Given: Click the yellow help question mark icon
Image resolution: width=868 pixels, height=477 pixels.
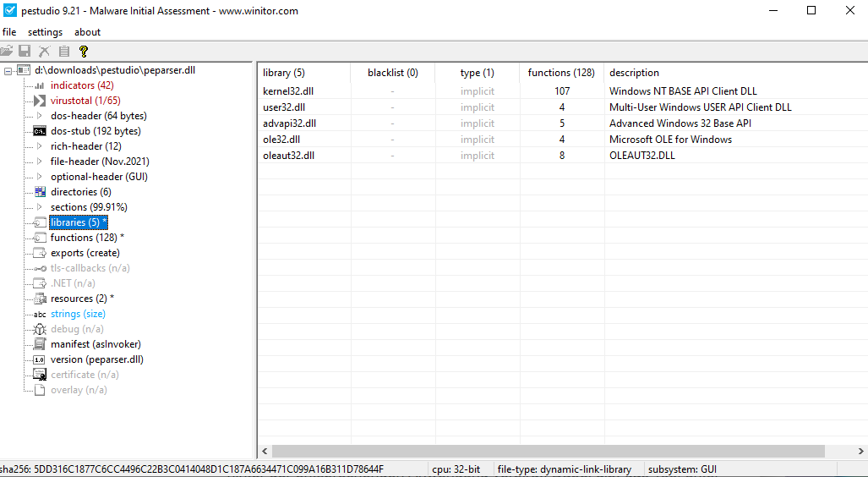Looking at the screenshot, I should coord(84,51).
